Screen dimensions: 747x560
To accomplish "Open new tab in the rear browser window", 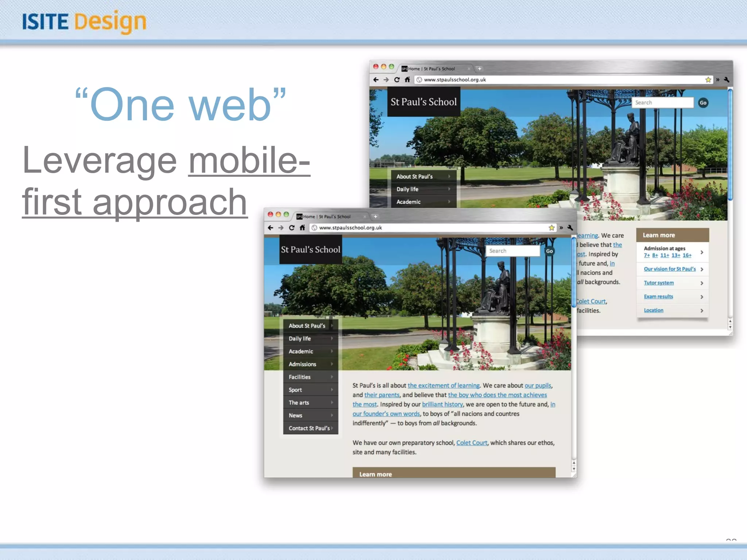I will (x=480, y=69).
